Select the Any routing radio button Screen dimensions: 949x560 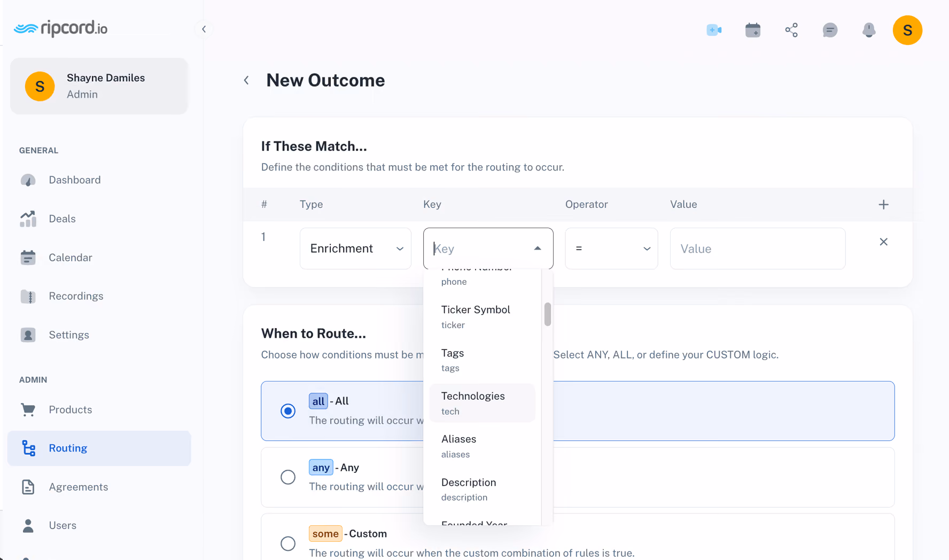[x=288, y=477]
